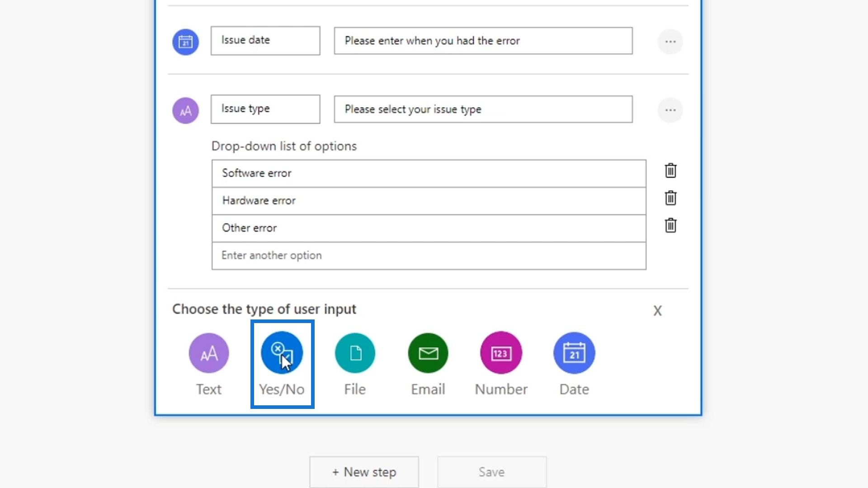
Task: Click the Other error option field
Action: pyautogui.click(x=429, y=228)
